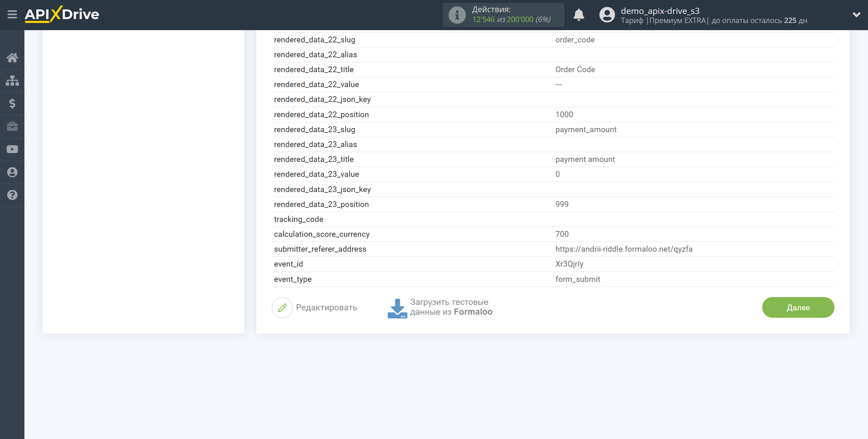Click the Загрузить тестовые данные из Formaloo button
The height and width of the screenshot is (439, 868).
click(x=440, y=307)
